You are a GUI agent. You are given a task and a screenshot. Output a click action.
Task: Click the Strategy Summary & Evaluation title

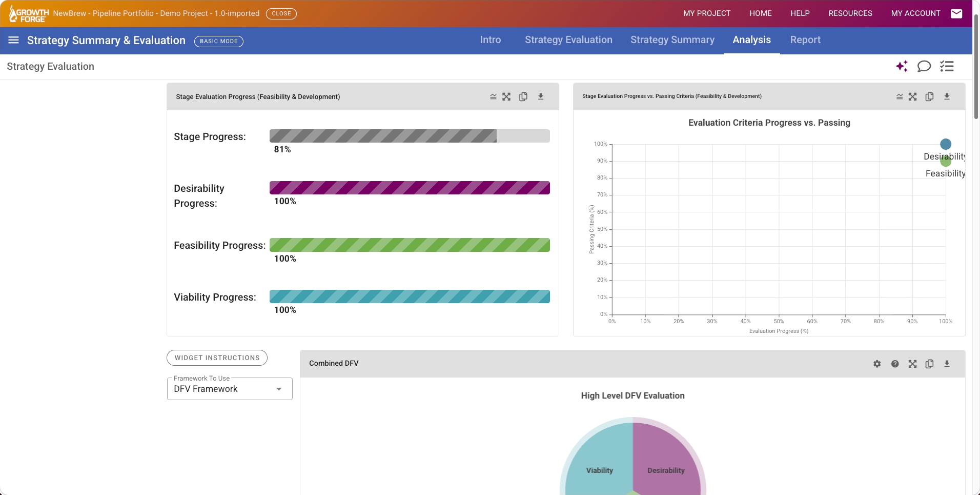[106, 41]
